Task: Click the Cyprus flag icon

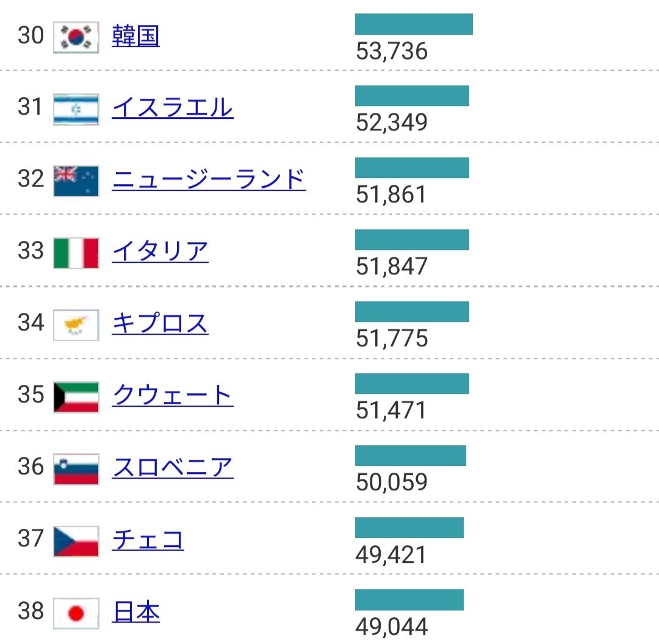Action: coord(76,325)
